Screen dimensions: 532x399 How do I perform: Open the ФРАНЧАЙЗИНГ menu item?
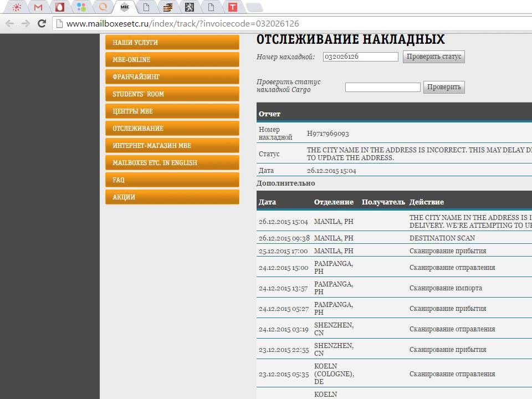172,76
